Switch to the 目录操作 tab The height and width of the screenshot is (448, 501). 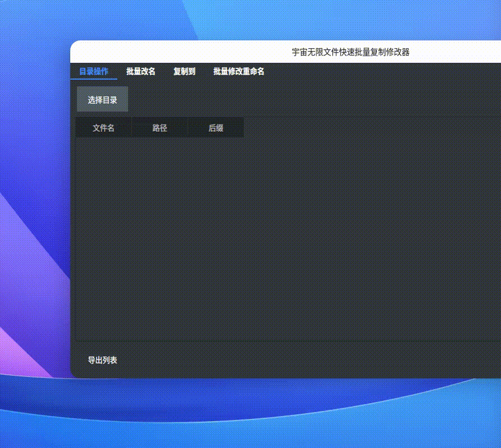pos(94,71)
